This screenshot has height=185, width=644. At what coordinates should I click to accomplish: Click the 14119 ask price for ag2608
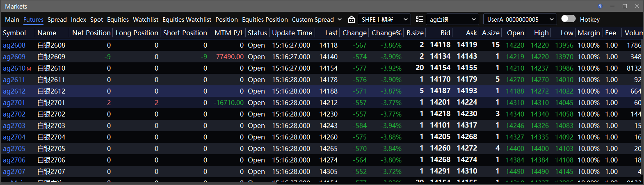click(x=467, y=45)
